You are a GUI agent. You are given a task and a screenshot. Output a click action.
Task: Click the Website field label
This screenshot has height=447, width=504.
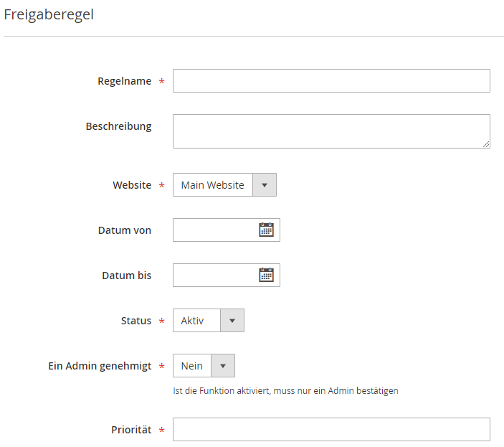tap(132, 185)
